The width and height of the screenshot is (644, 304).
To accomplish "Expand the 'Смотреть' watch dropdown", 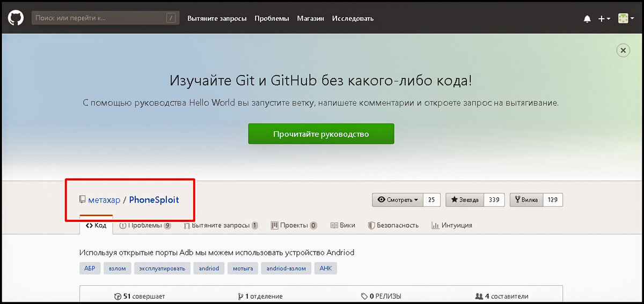I will coord(398,200).
